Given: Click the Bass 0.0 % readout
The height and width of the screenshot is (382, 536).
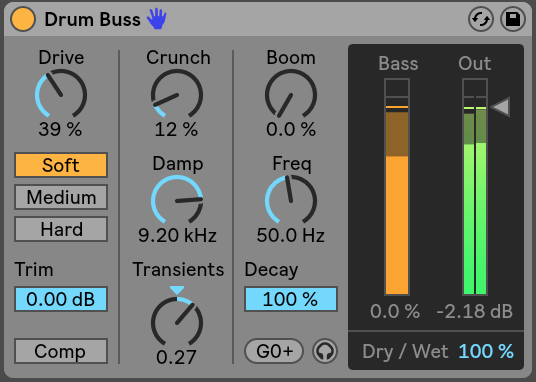Looking at the screenshot, I should coord(395,311).
